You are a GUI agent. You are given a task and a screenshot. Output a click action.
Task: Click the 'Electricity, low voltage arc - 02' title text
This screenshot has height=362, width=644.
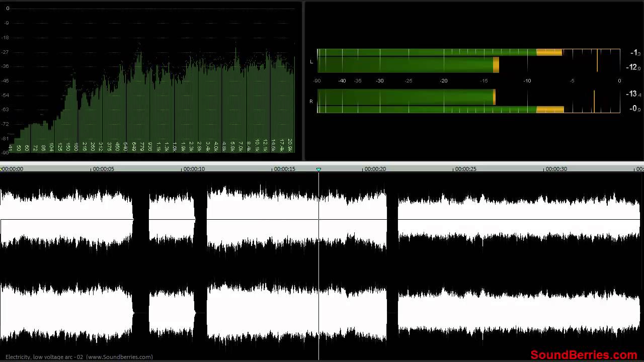coord(44,357)
